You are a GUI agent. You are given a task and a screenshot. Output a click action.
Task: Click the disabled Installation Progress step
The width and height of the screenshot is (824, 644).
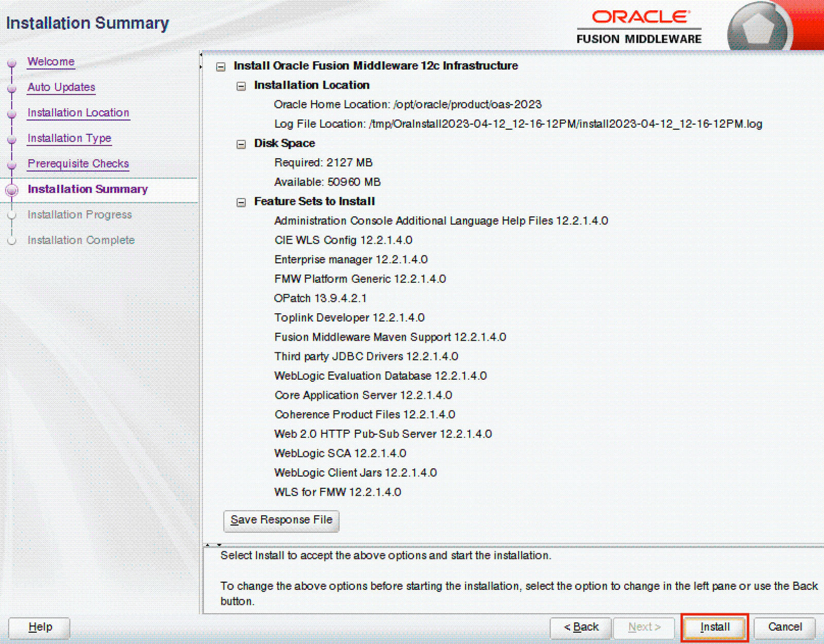coord(80,215)
